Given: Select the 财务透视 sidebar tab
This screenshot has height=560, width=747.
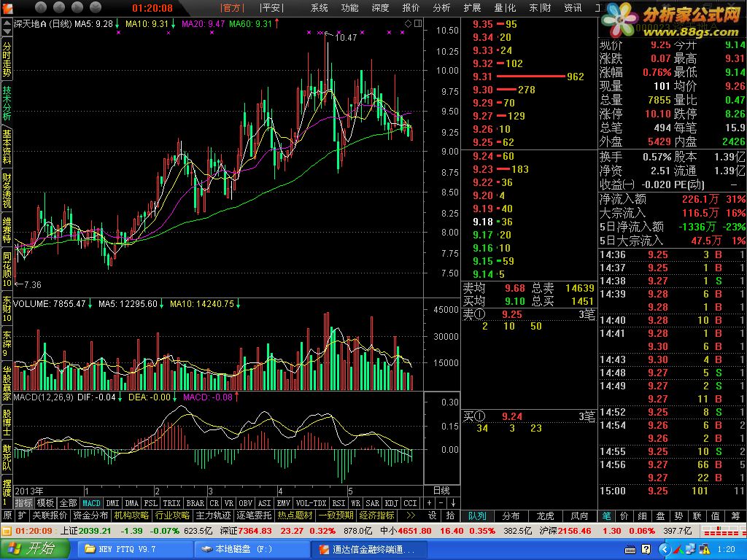Looking at the screenshot, I should (x=7, y=190).
